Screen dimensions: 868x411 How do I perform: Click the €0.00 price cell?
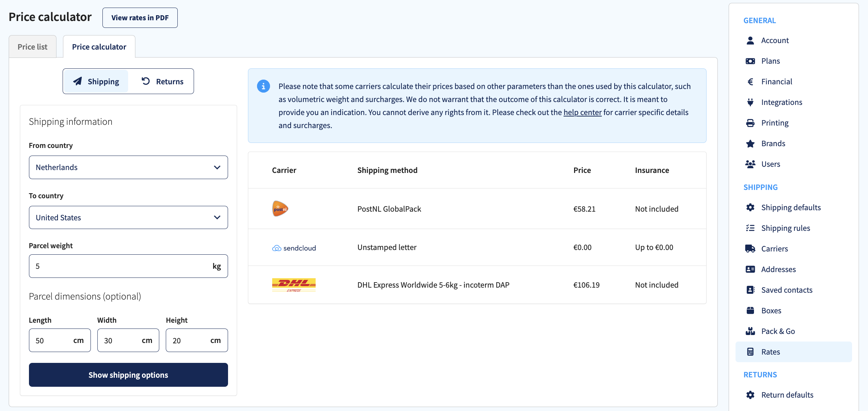[582, 247]
